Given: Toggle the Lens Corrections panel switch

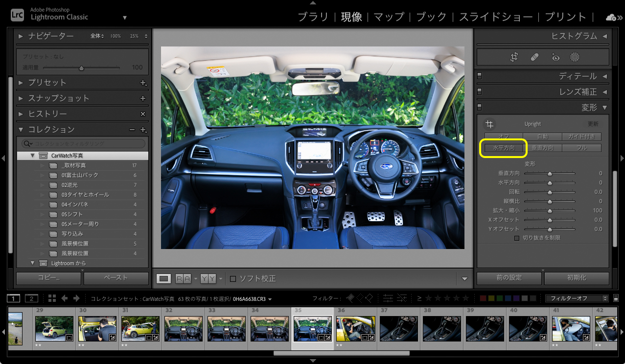Looking at the screenshot, I should coord(480,91).
